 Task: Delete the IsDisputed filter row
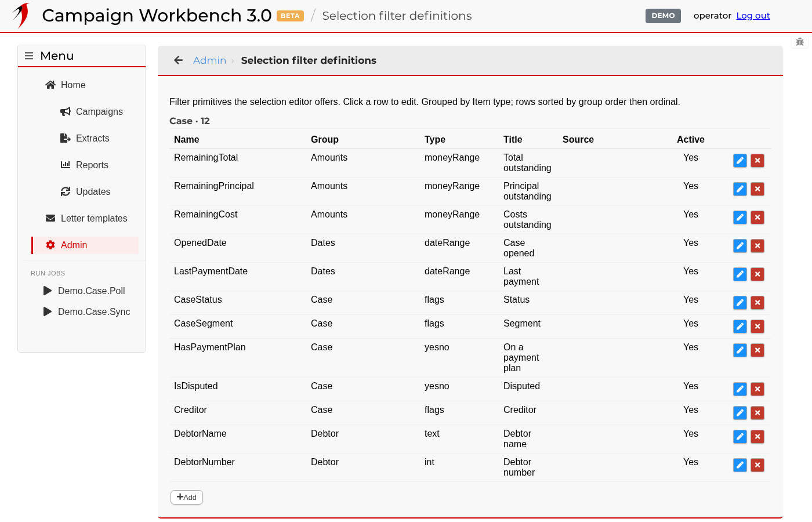(757, 389)
